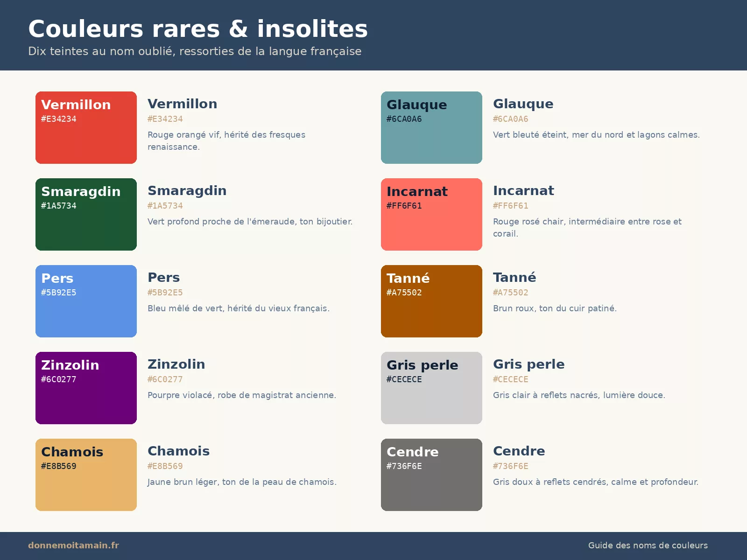
Task: Click the tan #6CA0A6 hex code
Action: pyautogui.click(x=511, y=119)
